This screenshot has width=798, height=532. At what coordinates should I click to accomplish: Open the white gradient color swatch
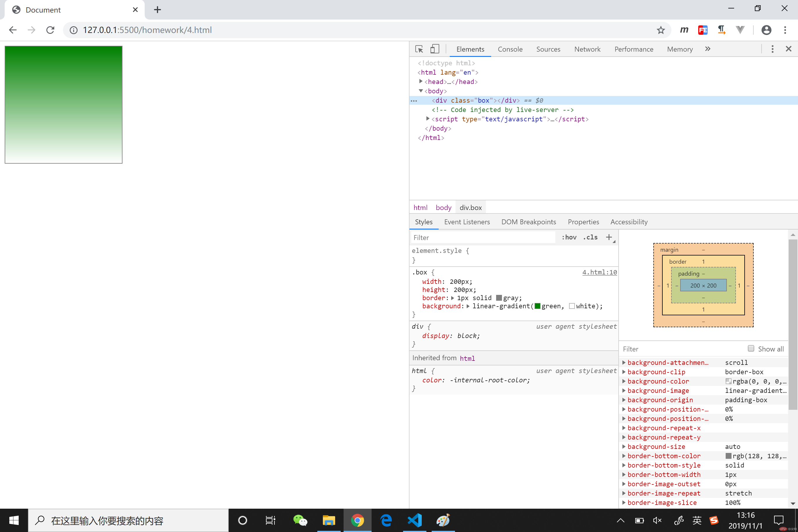(x=572, y=306)
